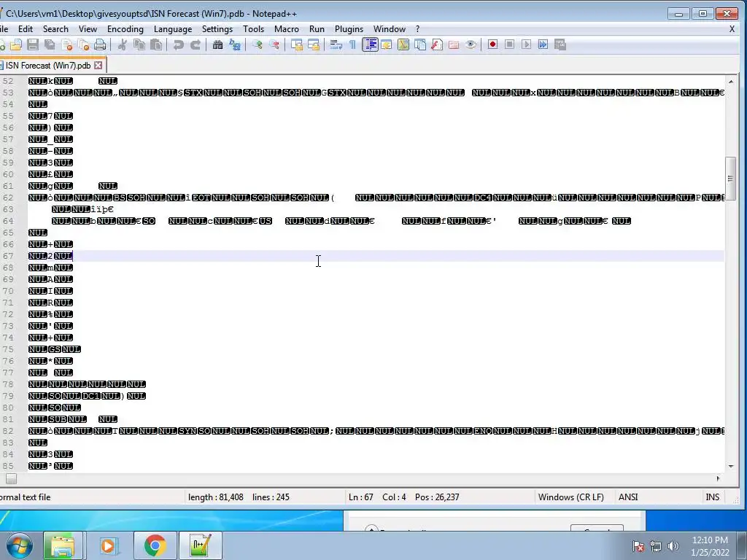Image resolution: width=747 pixels, height=560 pixels.
Task: Click line number 62 in the margin
Action: tap(8, 198)
